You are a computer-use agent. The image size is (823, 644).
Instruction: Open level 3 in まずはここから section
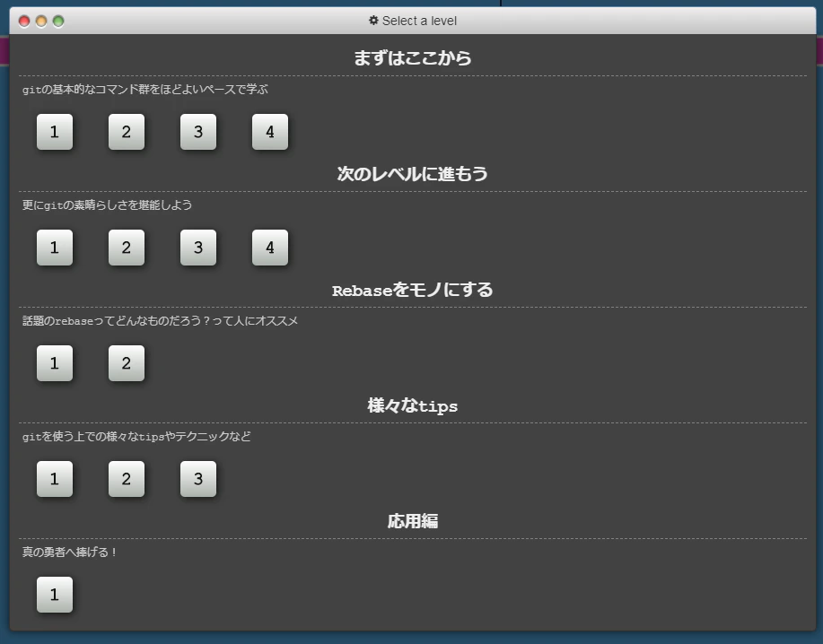pyautogui.click(x=198, y=132)
